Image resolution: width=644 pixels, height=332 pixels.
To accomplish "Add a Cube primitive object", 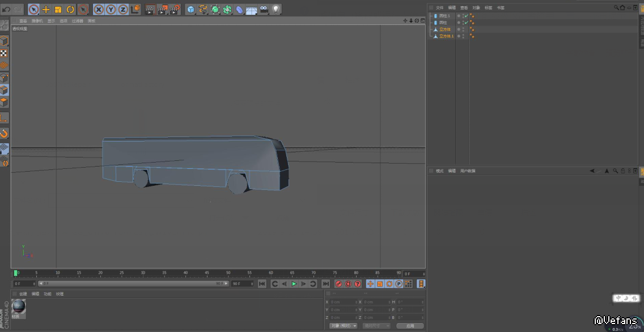I will (x=190, y=9).
